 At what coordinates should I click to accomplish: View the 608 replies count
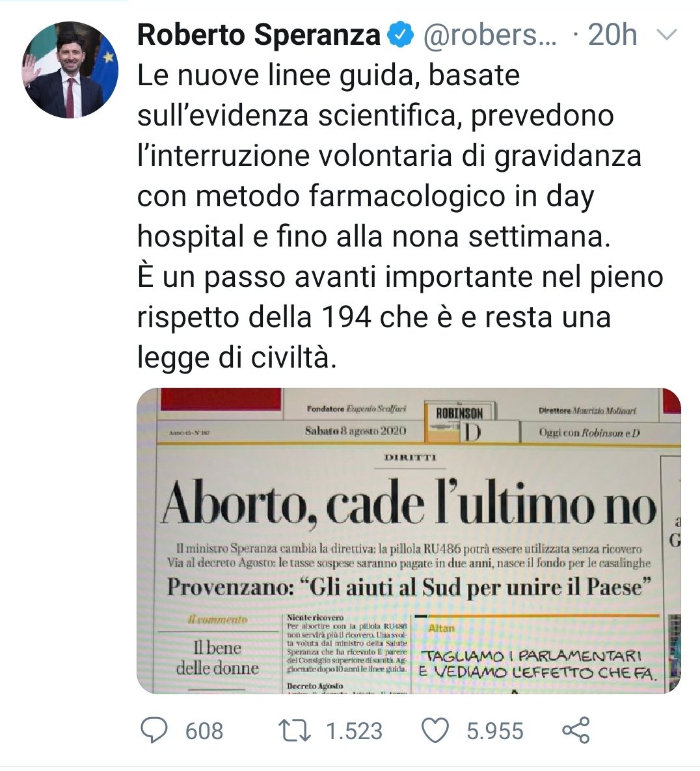(204, 731)
